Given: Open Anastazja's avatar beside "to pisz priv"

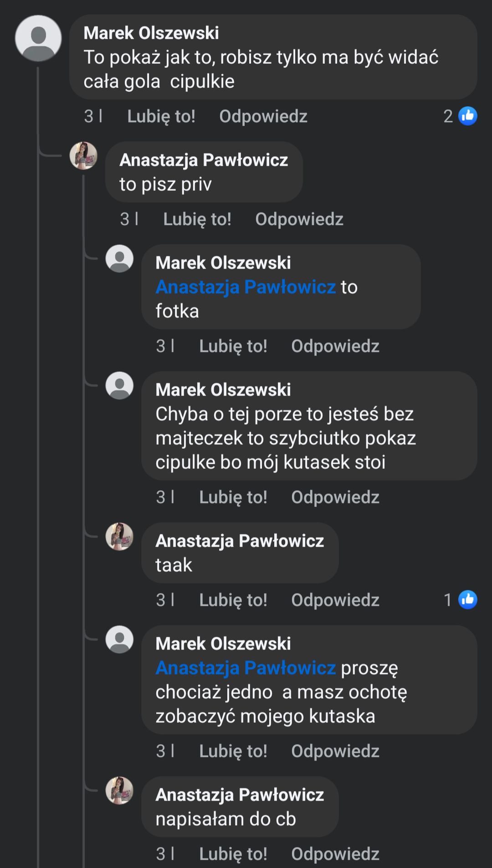Looking at the screenshot, I should [83, 156].
